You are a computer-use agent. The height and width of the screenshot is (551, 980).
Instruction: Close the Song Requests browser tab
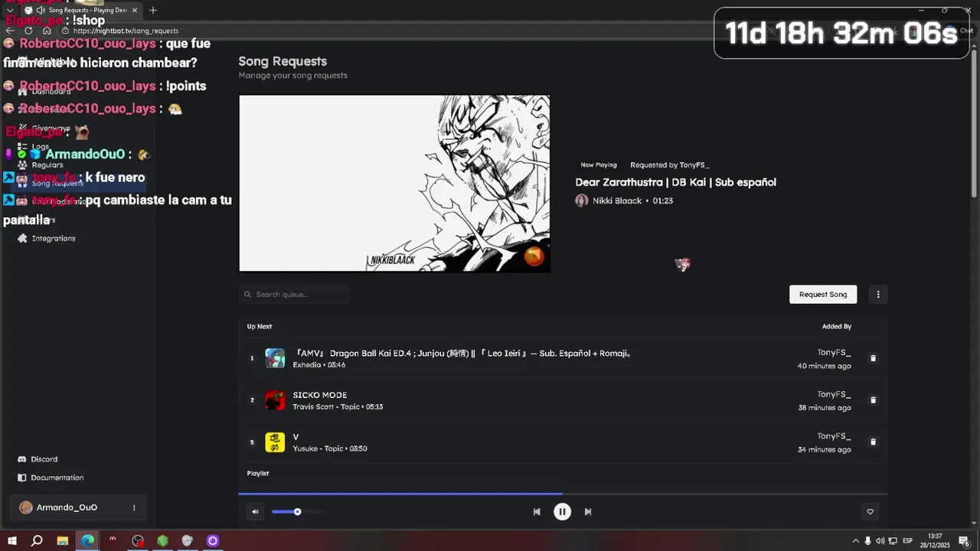click(135, 10)
